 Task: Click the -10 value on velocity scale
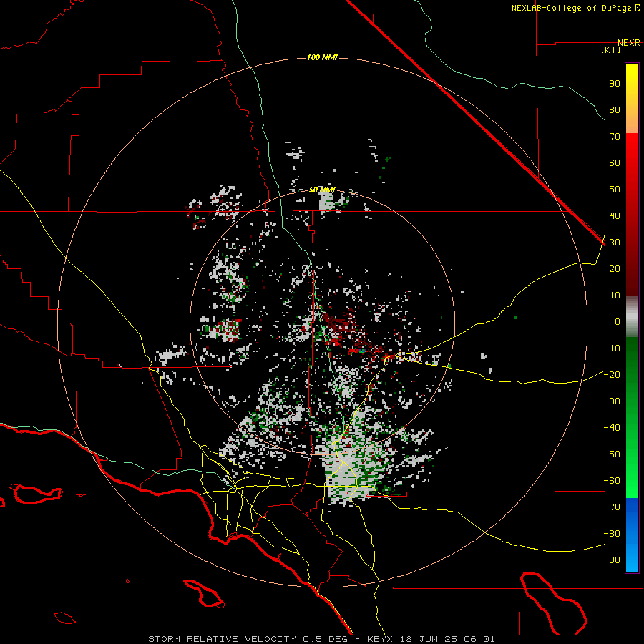pos(612,348)
